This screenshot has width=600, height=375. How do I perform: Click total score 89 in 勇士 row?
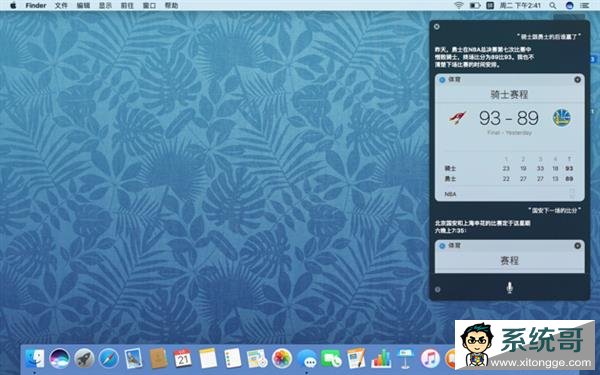point(569,179)
